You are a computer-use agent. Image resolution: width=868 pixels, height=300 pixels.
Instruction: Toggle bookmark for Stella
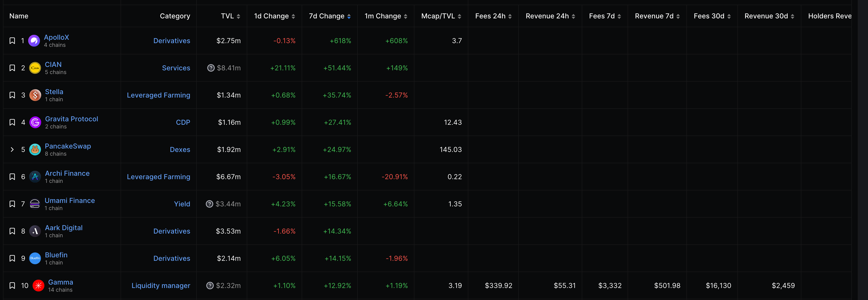tap(12, 95)
